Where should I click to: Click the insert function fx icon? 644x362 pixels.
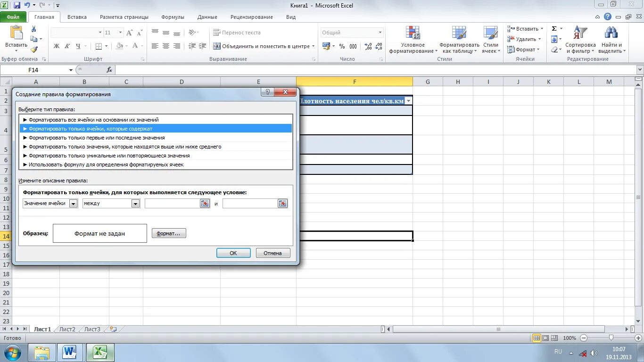click(x=109, y=70)
